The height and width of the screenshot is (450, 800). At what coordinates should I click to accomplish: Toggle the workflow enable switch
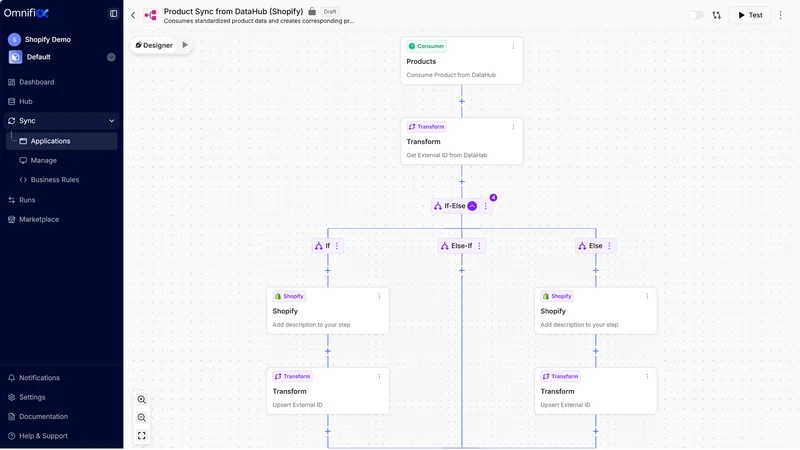point(696,15)
